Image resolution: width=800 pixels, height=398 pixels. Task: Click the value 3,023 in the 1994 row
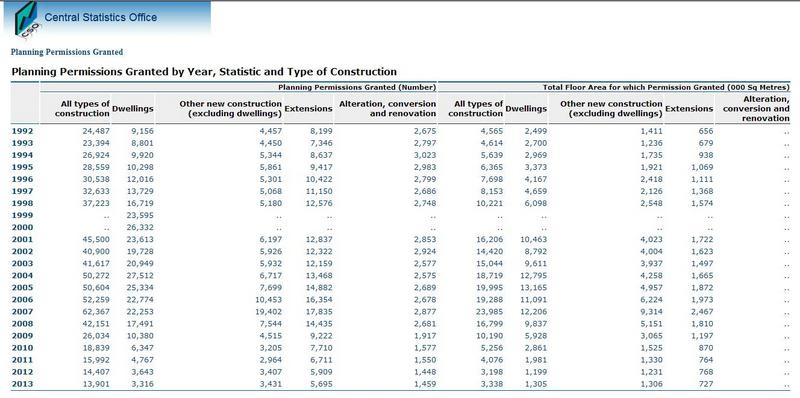click(425, 155)
